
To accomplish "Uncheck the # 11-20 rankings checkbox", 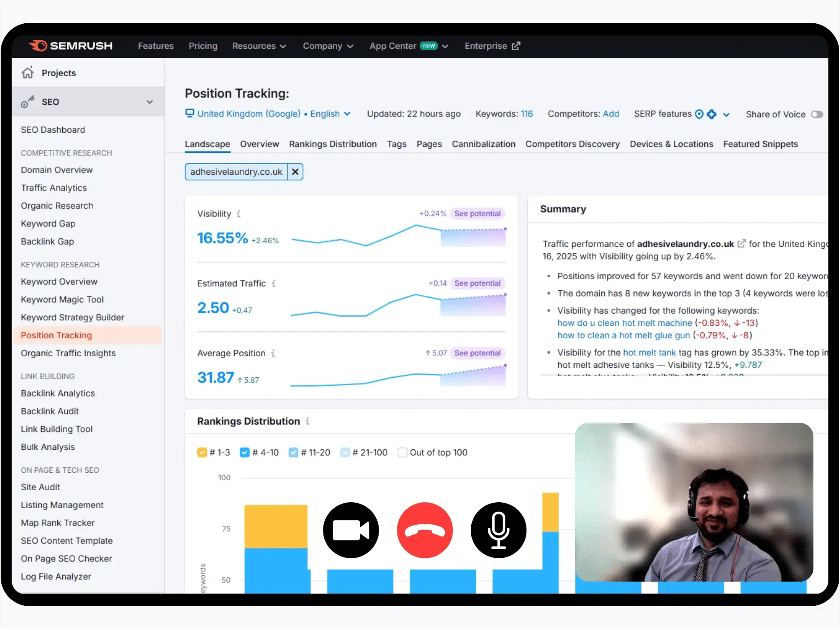I will tap(293, 453).
